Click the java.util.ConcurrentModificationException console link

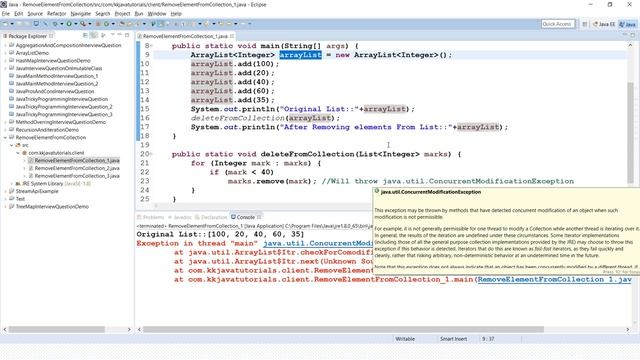coord(318,243)
